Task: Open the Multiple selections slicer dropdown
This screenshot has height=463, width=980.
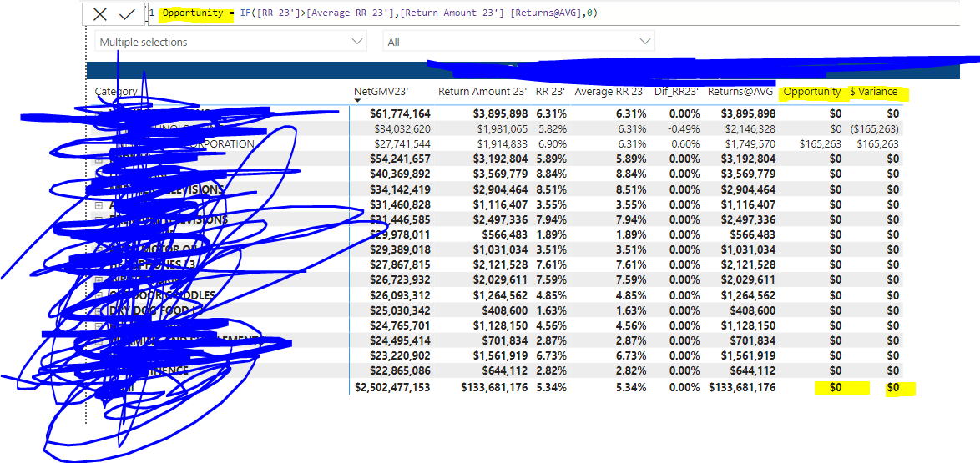Action: pyautogui.click(x=230, y=41)
